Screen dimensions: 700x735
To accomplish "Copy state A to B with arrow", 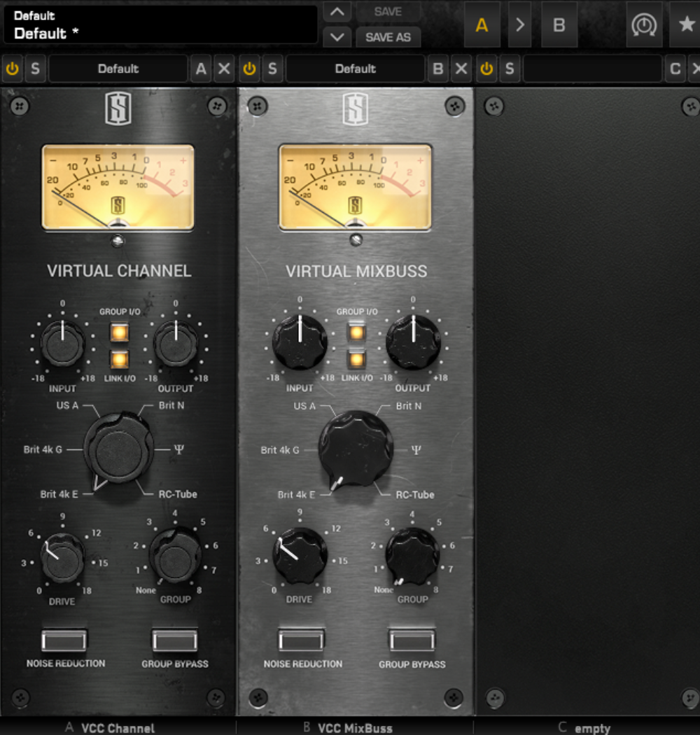I will click(520, 24).
